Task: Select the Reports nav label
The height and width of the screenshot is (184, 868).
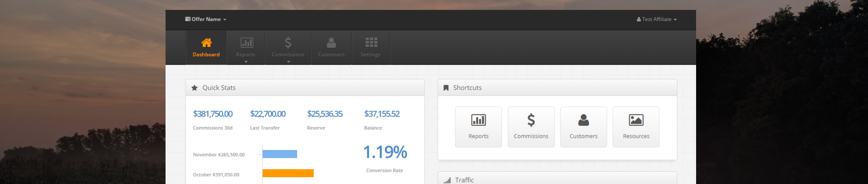Action: click(x=245, y=54)
